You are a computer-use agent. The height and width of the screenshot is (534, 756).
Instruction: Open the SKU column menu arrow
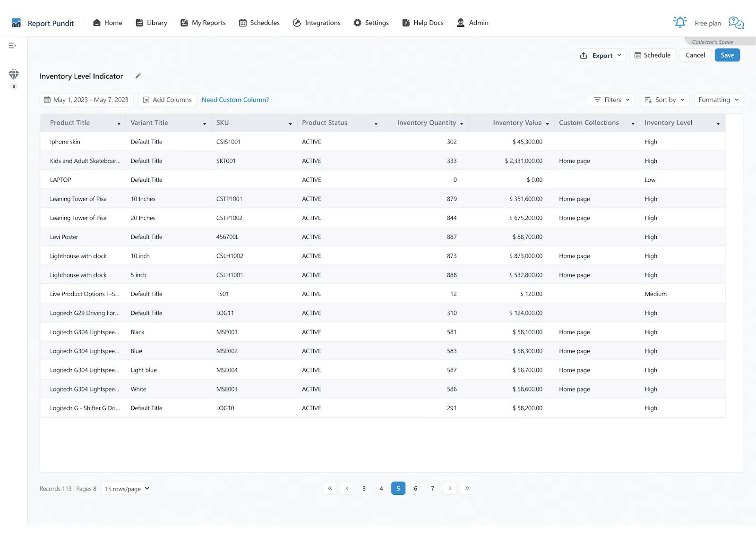click(x=290, y=124)
